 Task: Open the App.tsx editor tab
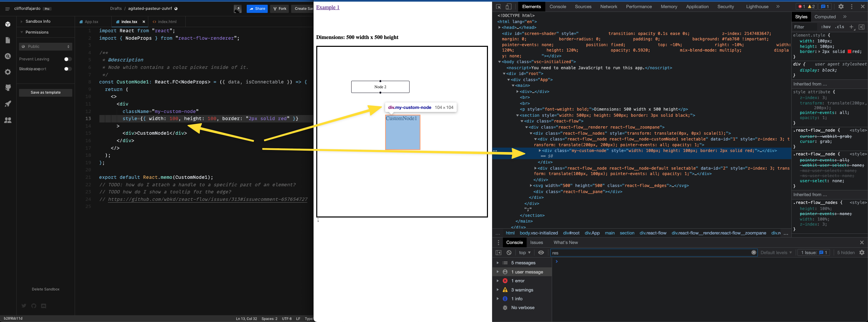(92, 21)
